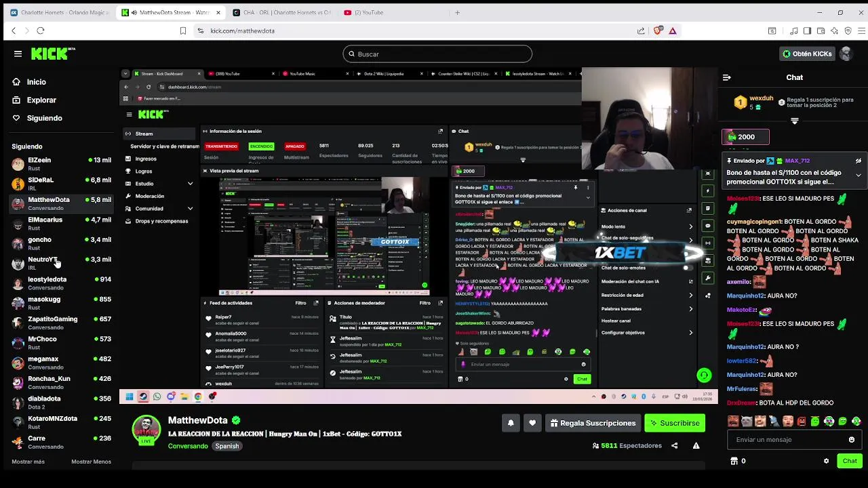Switch to the CHA - ORL browser tab
This screenshot has height=488, width=868.
[x=283, y=12]
